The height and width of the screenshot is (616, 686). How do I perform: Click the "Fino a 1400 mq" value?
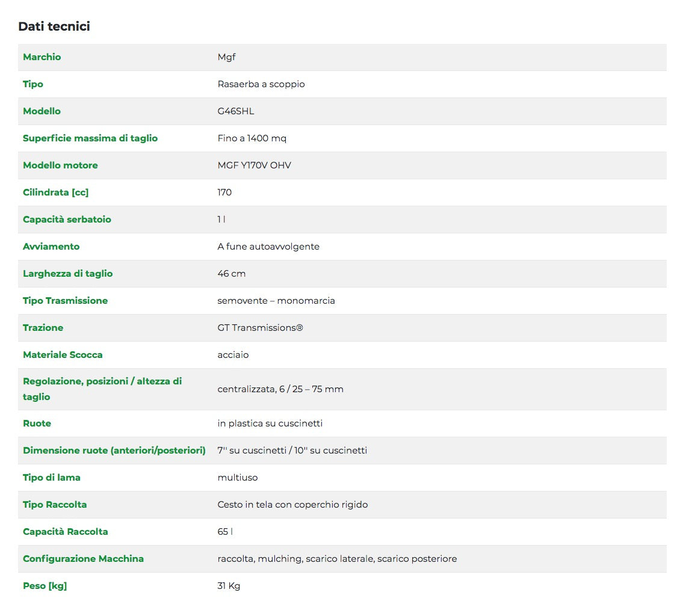tap(252, 138)
